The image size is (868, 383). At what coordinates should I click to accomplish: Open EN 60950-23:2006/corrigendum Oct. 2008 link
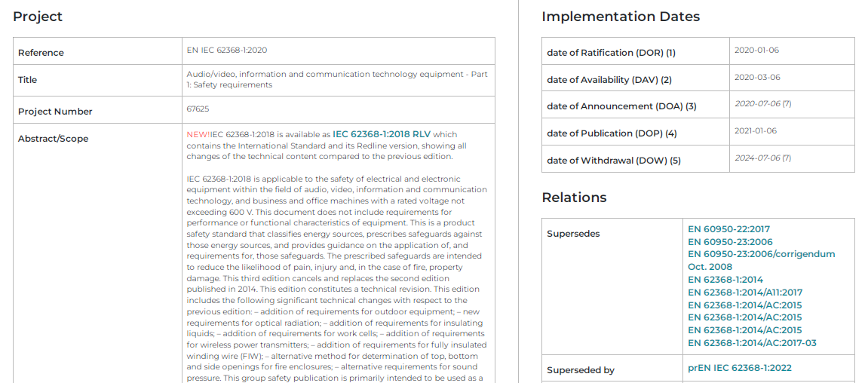[x=761, y=260]
